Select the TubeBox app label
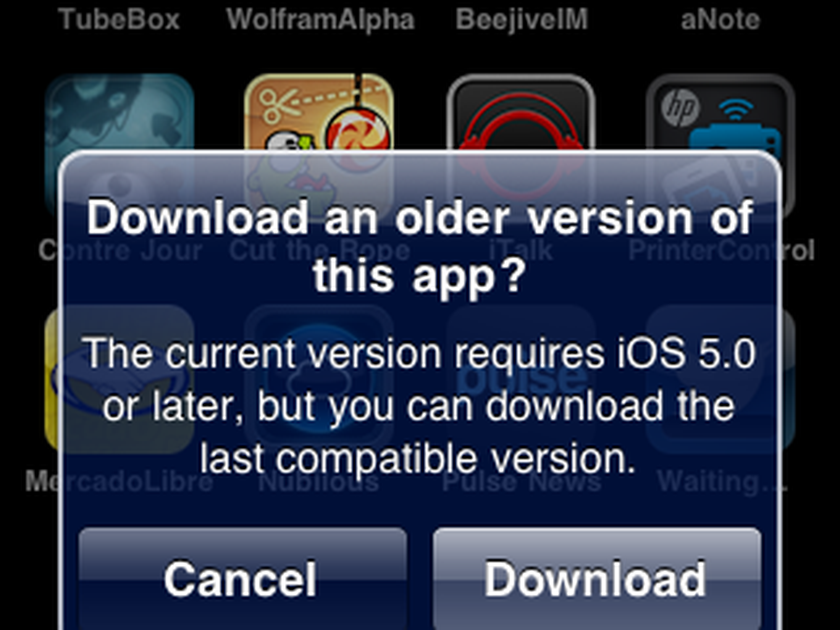This screenshot has height=630, width=840. coord(119,19)
